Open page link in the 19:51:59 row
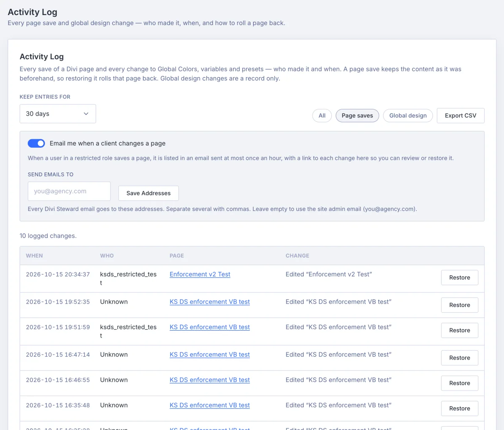504x430 pixels. (x=210, y=327)
